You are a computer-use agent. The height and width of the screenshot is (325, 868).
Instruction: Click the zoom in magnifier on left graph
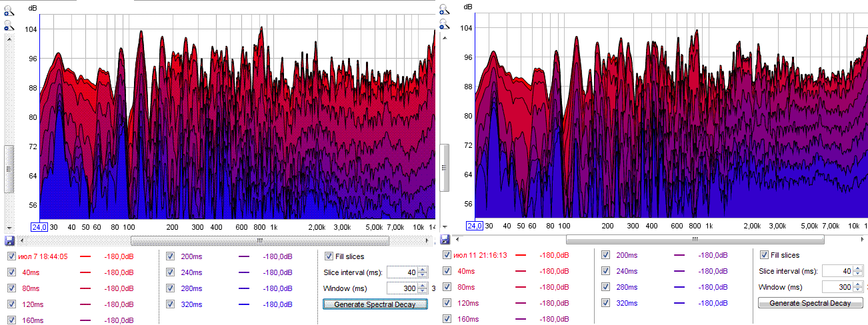[9, 10]
